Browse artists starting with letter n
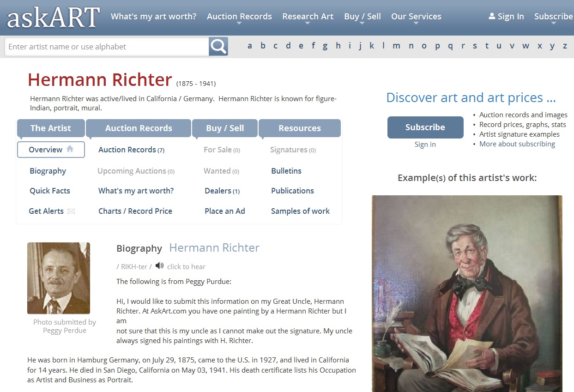The height and width of the screenshot is (392, 574). (x=411, y=46)
